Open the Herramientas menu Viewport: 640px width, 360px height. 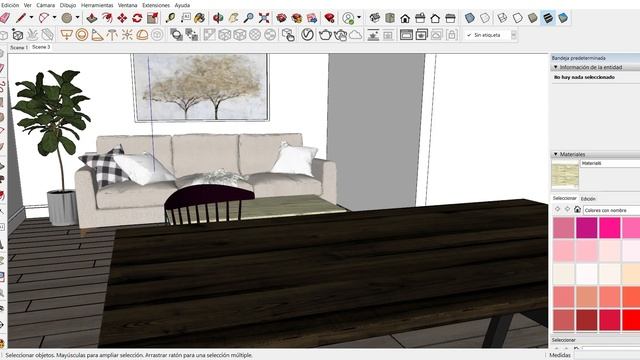pos(97,5)
